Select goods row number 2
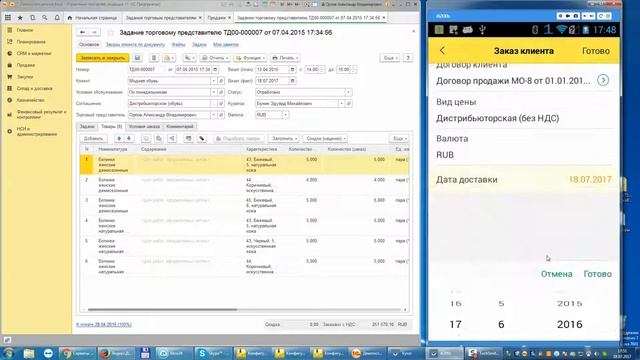Screen dimensions: 640x360 click(x=244, y=185)
